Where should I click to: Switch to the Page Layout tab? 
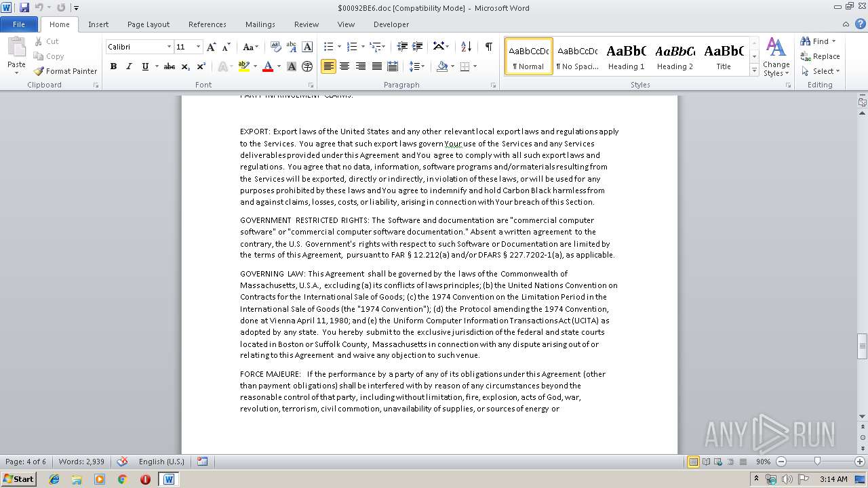click(149, 24)
